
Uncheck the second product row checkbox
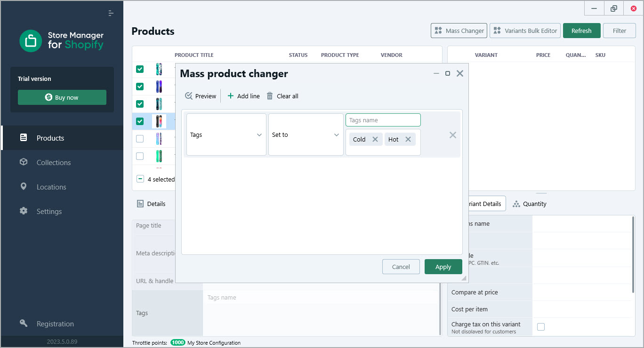tap(140, 87)
